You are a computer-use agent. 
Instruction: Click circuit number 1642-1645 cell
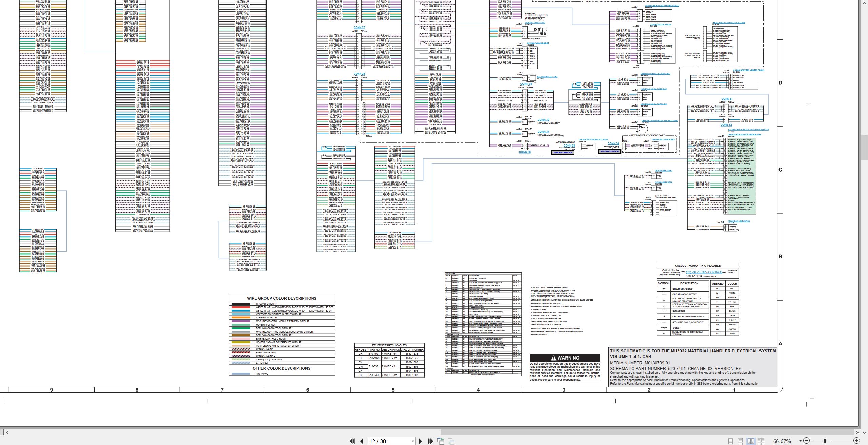point(412,358)
